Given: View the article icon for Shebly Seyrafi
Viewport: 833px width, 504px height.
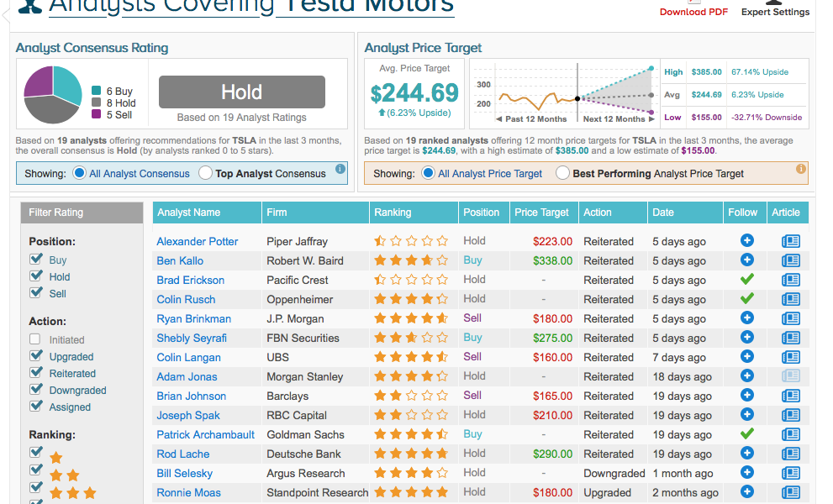Looking at the screenshot, I should pyautogui.click(x=790, y=338).
